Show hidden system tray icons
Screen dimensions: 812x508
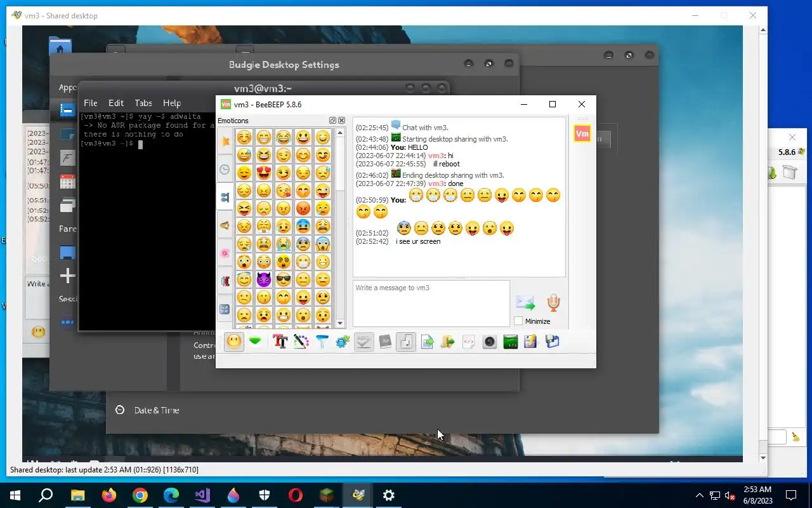(700, 495)
